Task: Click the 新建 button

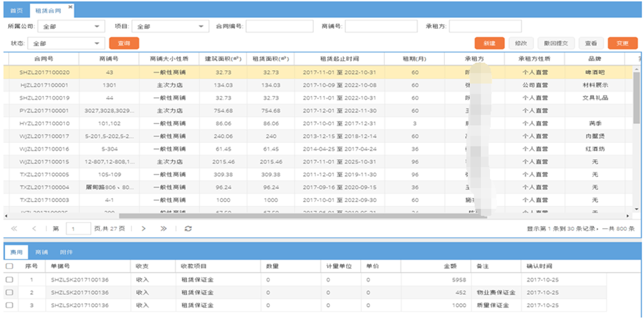Action: [488, 43]
